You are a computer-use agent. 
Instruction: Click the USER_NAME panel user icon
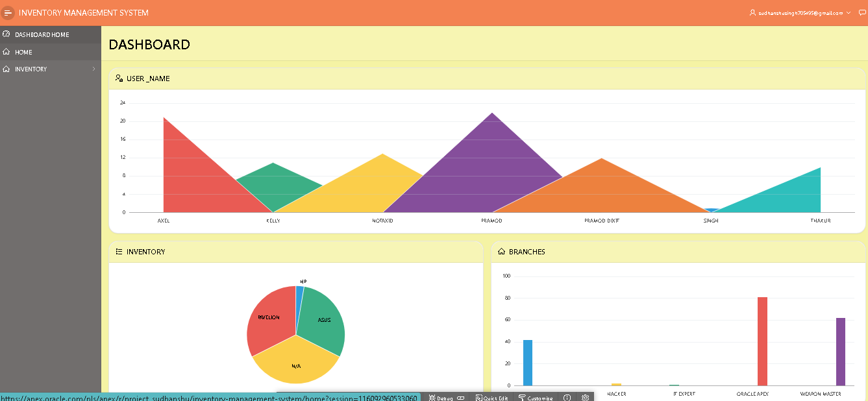(x=119, y=78)
